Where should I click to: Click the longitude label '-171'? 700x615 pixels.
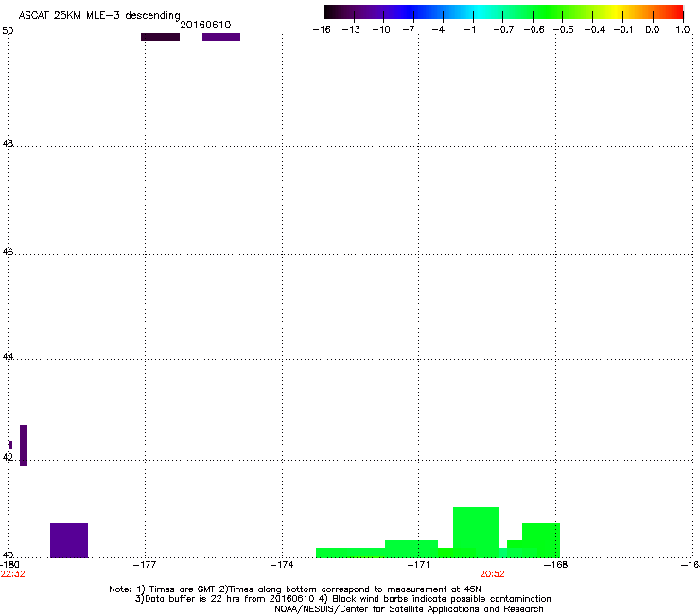point(418,565)
